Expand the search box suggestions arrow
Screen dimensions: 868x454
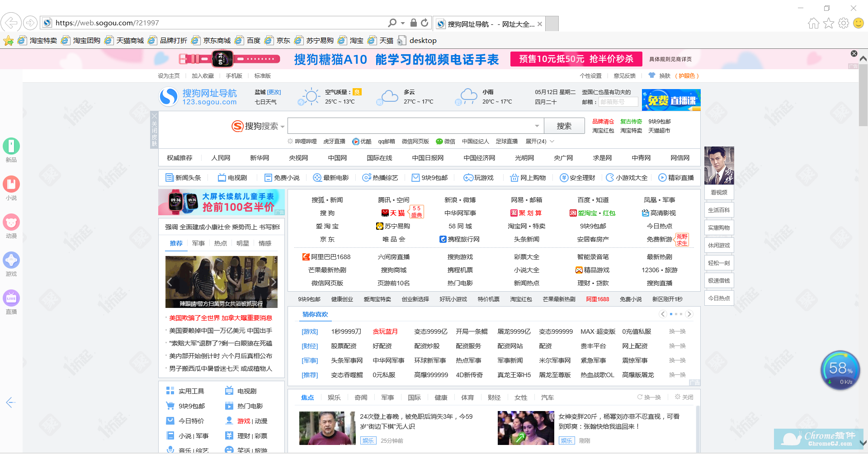click(537, 126)
